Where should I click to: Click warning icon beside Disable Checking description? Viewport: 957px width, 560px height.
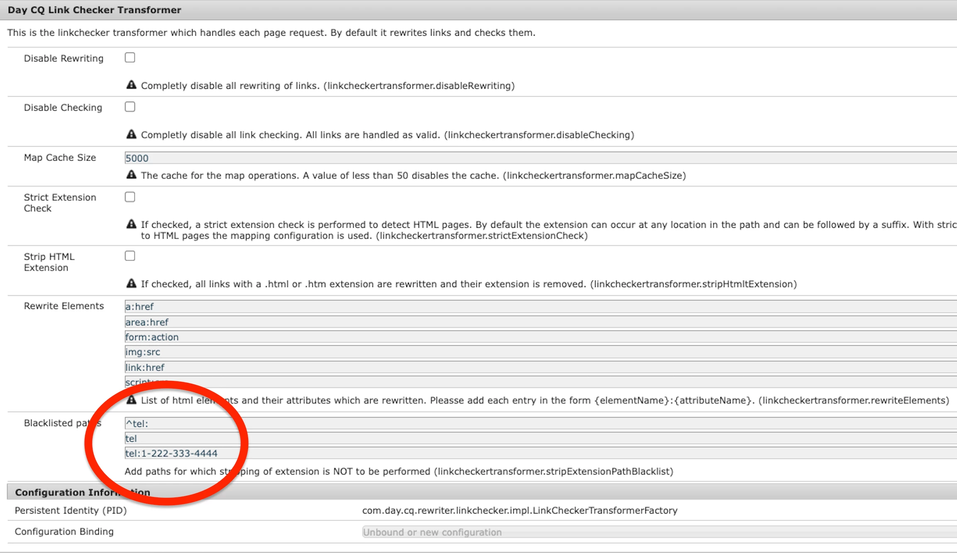pyautogui.click(x=131, y=134)
